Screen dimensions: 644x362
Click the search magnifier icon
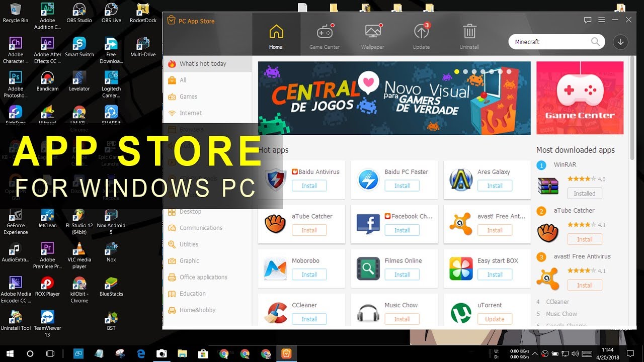(595, 42)
